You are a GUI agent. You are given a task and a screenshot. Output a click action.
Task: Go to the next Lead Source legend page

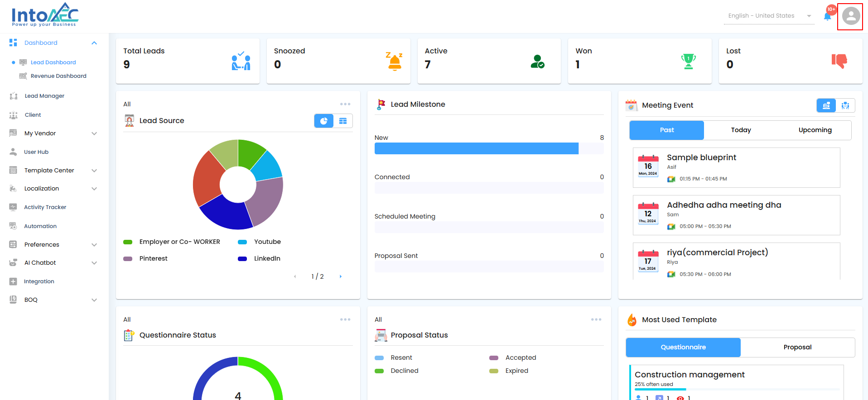[341, 276]
